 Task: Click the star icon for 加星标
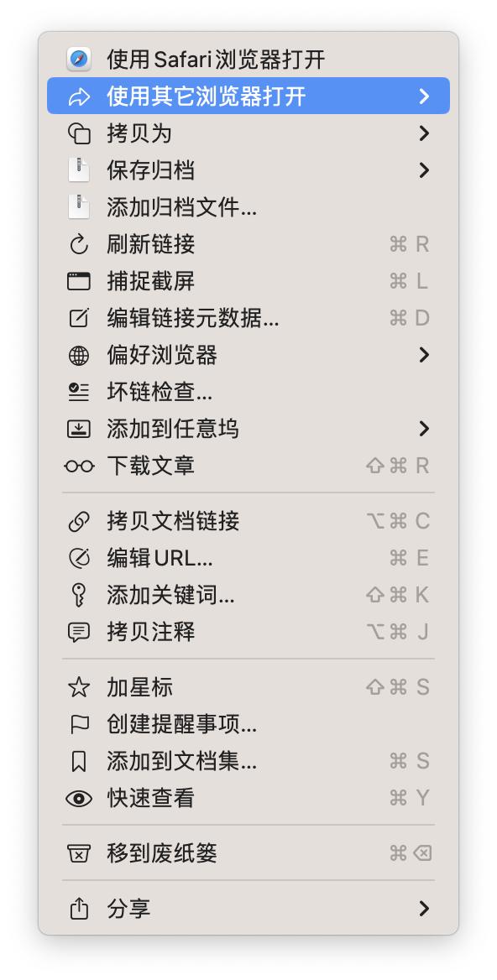click(79, 687)
